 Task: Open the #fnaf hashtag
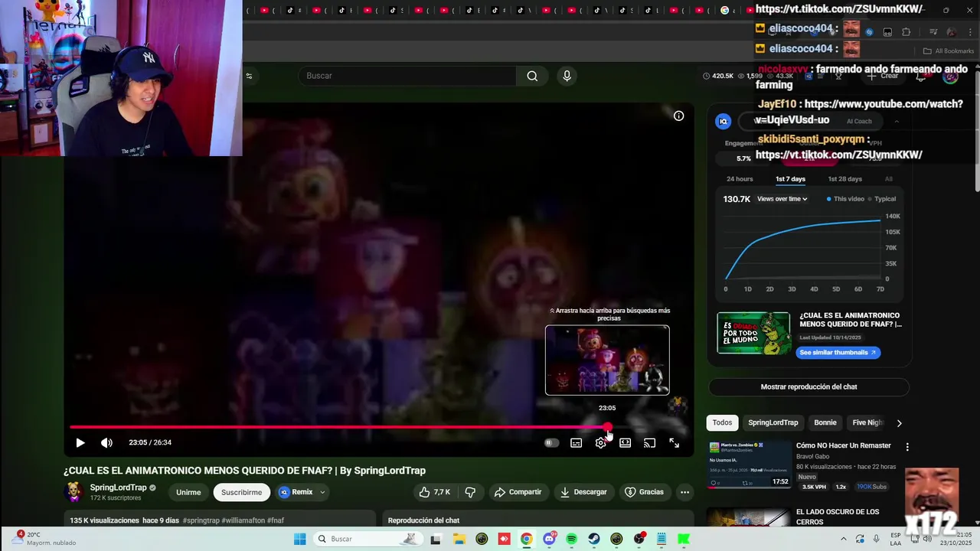point(275,520)
